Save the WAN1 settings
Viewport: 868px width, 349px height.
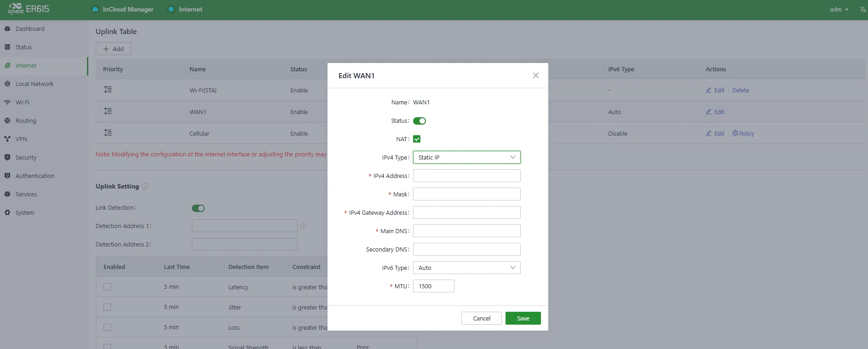click(x=523, y=318)
